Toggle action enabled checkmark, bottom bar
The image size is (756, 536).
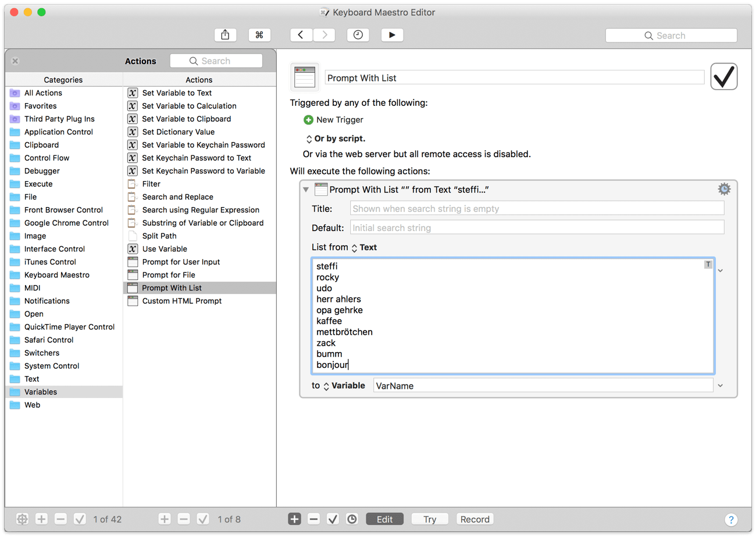tap(333, 519)
